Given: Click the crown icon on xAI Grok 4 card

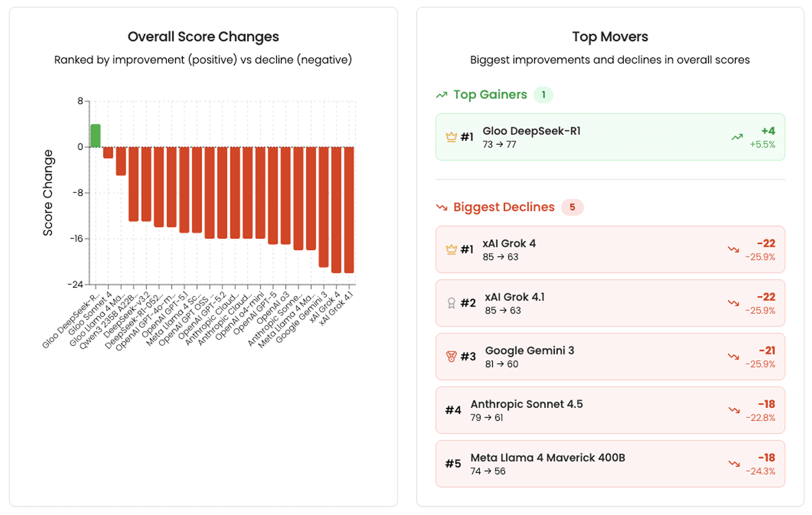Looking at the screenshot, I should [x=451, y=250].
